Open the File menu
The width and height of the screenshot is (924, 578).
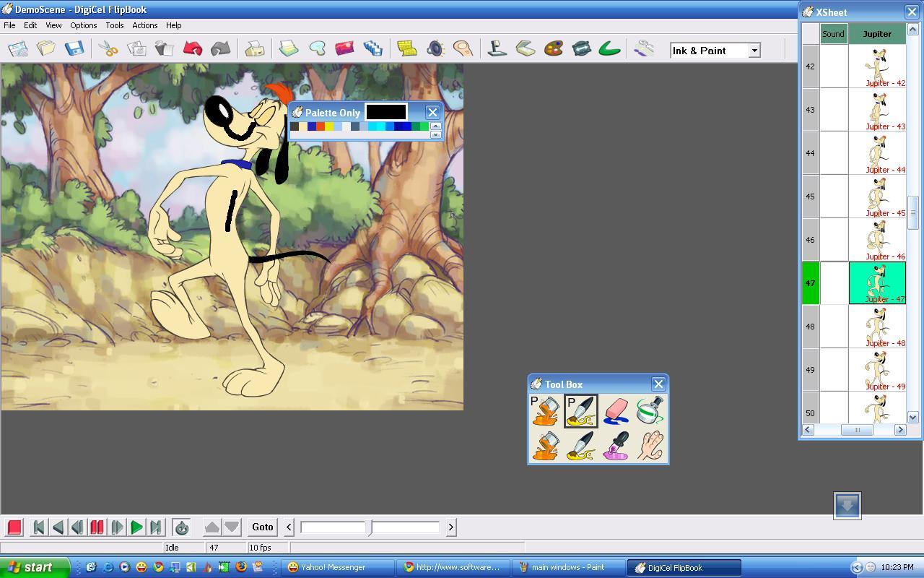[9, 25]
